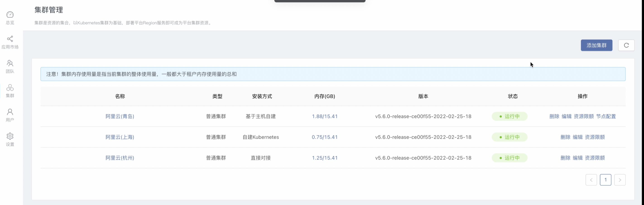The image size is (644, 205).
Task: View memory 0.75/15.41 for 上海 cluster
Action: [325, 137]
